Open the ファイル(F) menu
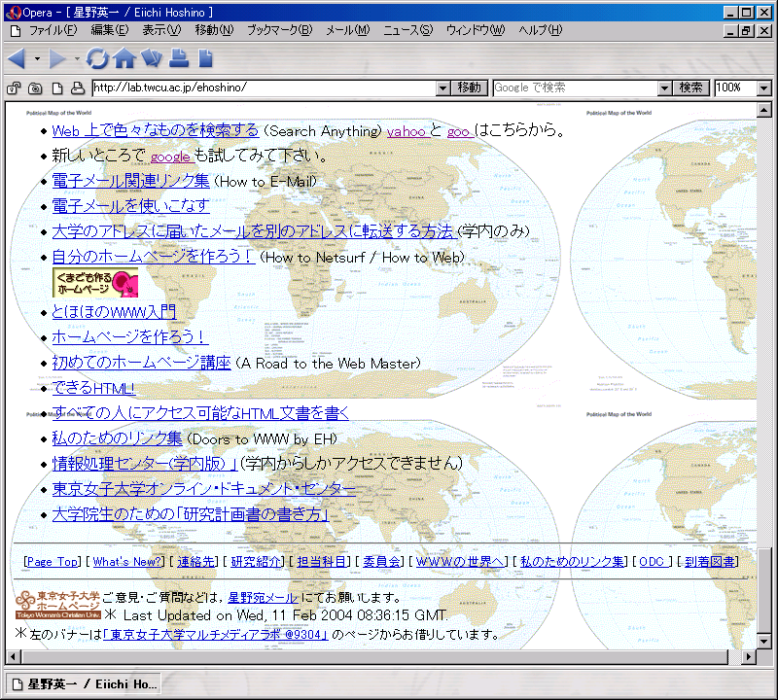This screenshot has width=778, height=700. 53,30
